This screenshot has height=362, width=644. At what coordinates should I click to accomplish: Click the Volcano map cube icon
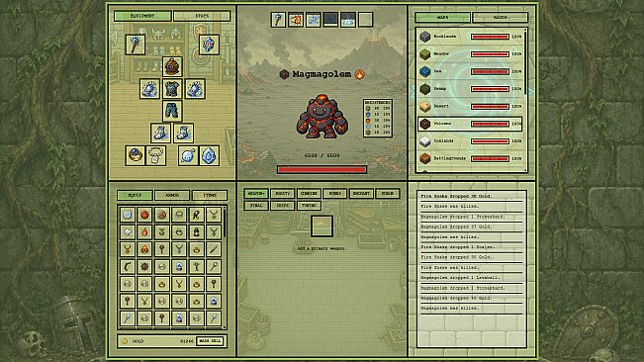click(425, 124)
